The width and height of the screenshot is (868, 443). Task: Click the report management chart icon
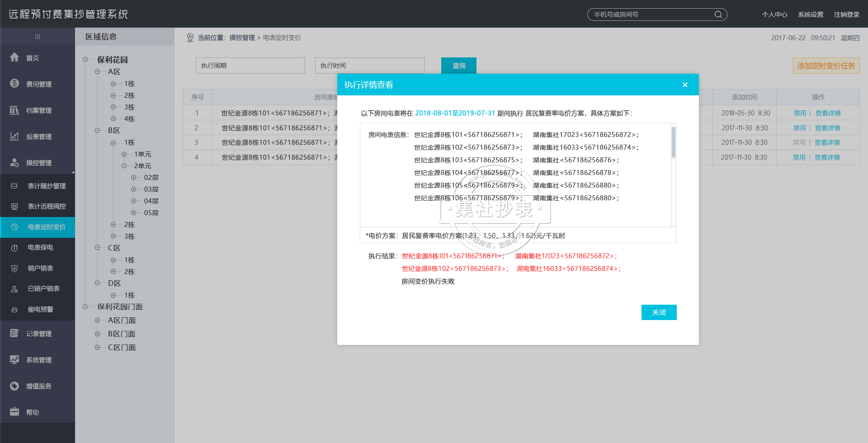(14, 136)
